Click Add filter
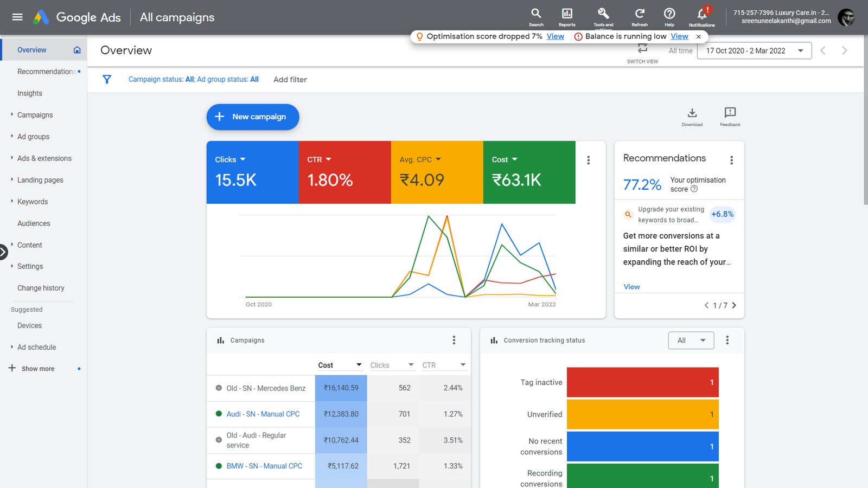Image resolution: width=868 pixels, height=488 pixels. 290,79
